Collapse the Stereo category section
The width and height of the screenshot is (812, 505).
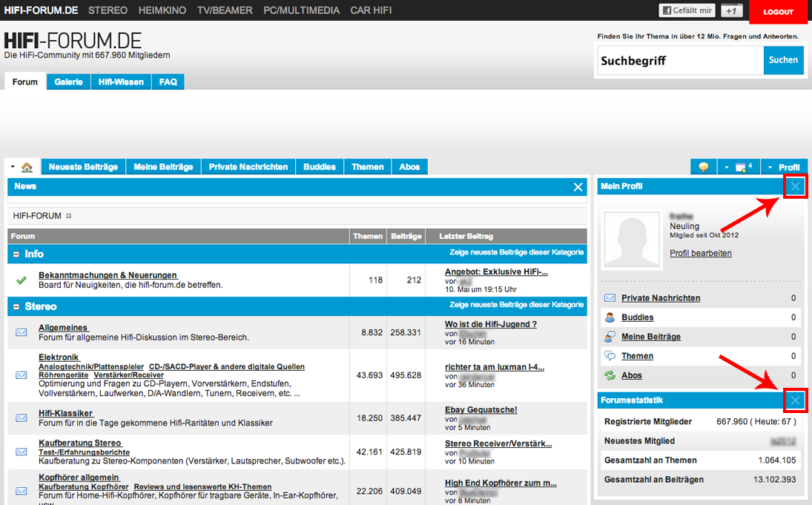click(16, 306)
